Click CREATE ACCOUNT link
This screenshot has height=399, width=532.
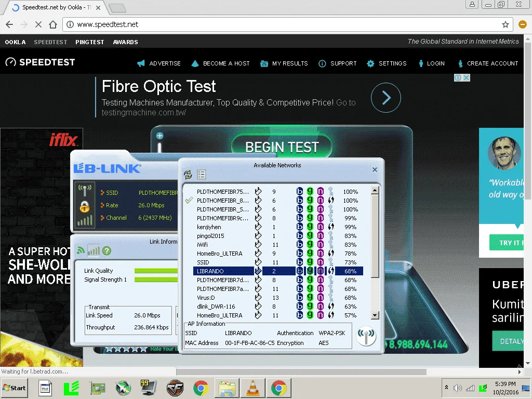(x=488, y=63)
